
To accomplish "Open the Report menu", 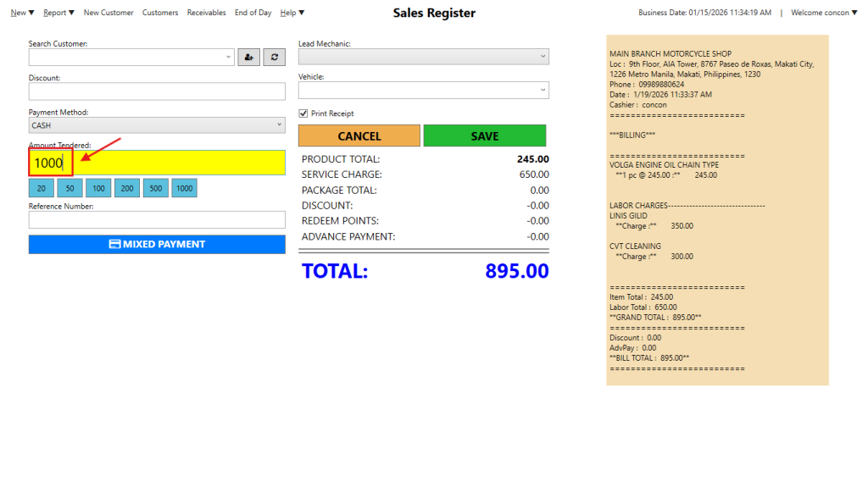I will point(58,13).
